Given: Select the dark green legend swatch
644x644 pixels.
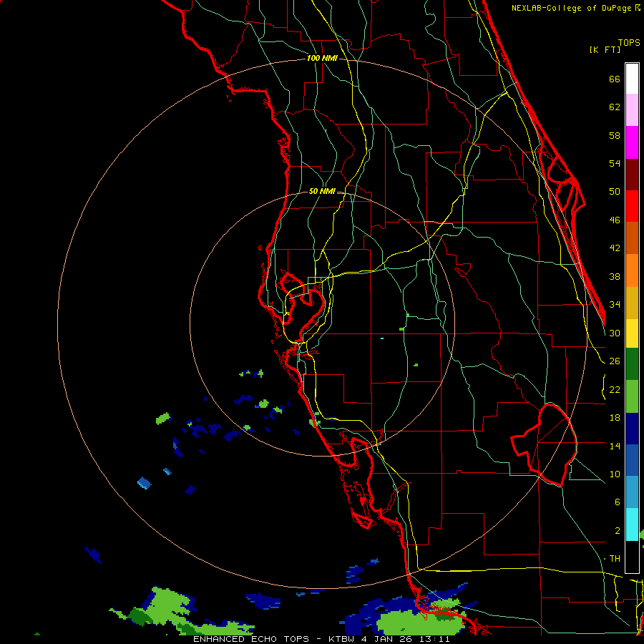Looking at the screenshot, I should (632, 364).
